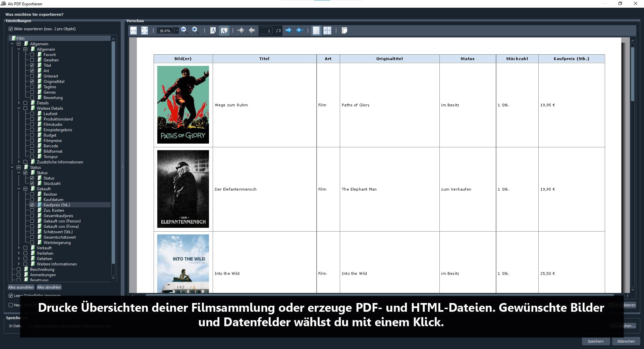Save the PDF with Speichern
The width and height of the screenshot is (644, 349).
596,341
